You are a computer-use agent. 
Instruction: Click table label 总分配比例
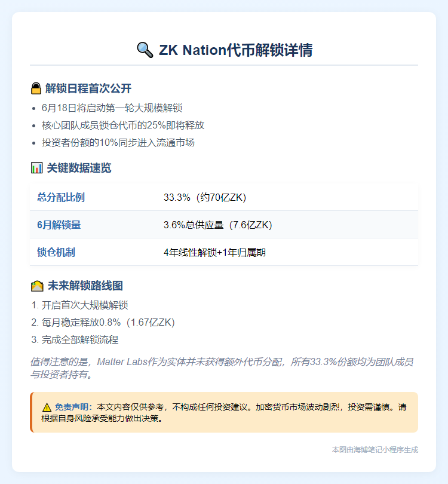pos(61,197)
